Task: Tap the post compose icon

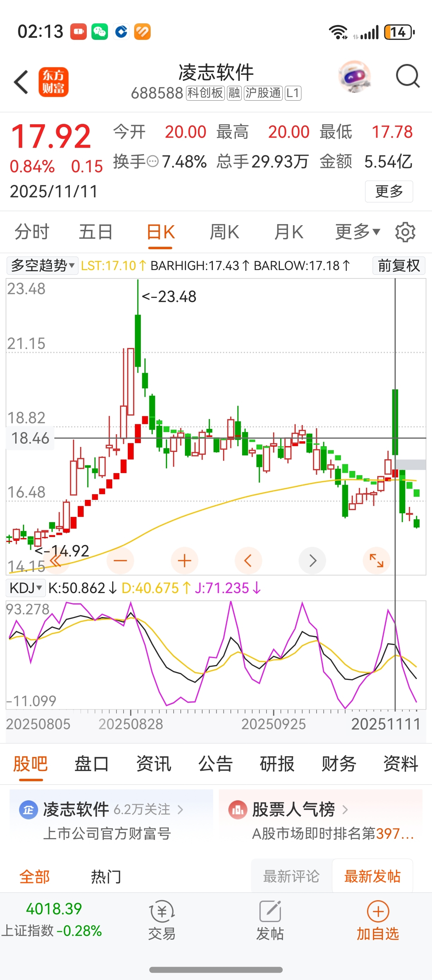Action: point(270,911)
